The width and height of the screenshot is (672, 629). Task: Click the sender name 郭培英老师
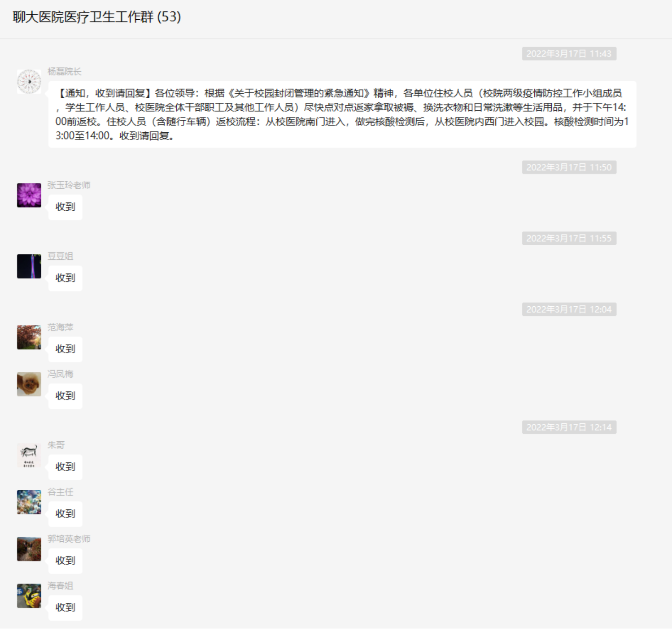pos(69,539)
